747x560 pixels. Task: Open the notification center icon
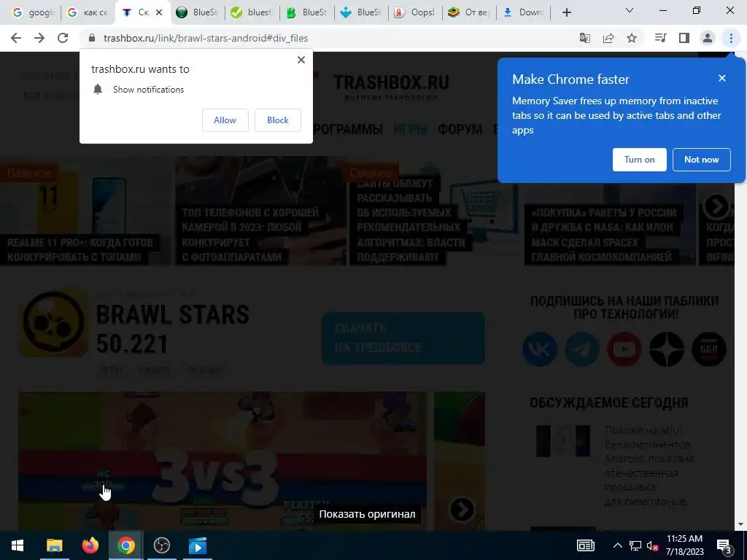pyautogui.click(x=724, y=545)
